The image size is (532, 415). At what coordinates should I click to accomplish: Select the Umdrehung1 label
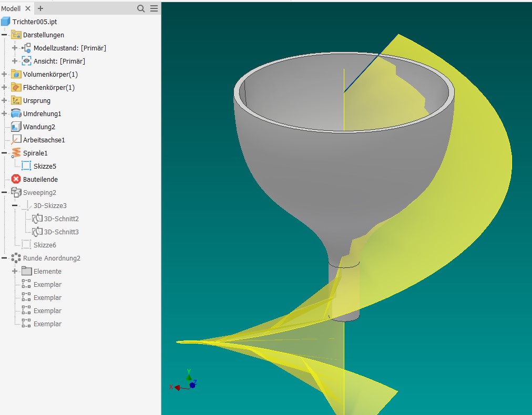pos(42,113)
